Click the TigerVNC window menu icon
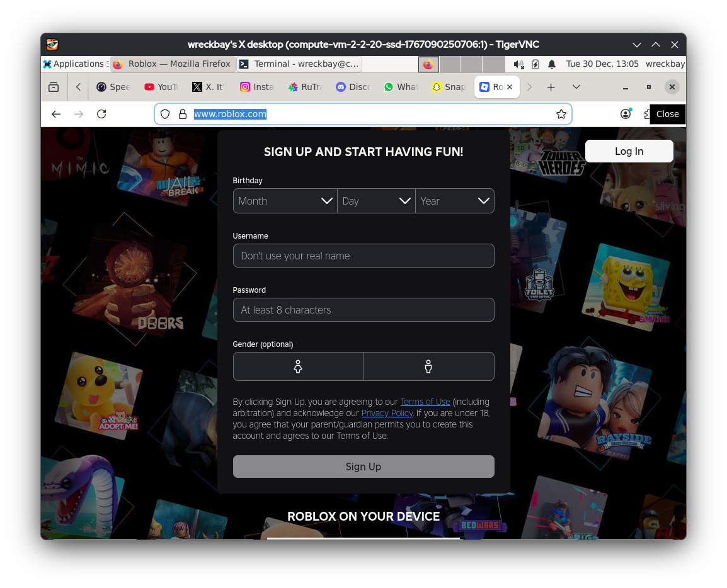This screenshot has height=588, width=727. (x=52, y=45)
